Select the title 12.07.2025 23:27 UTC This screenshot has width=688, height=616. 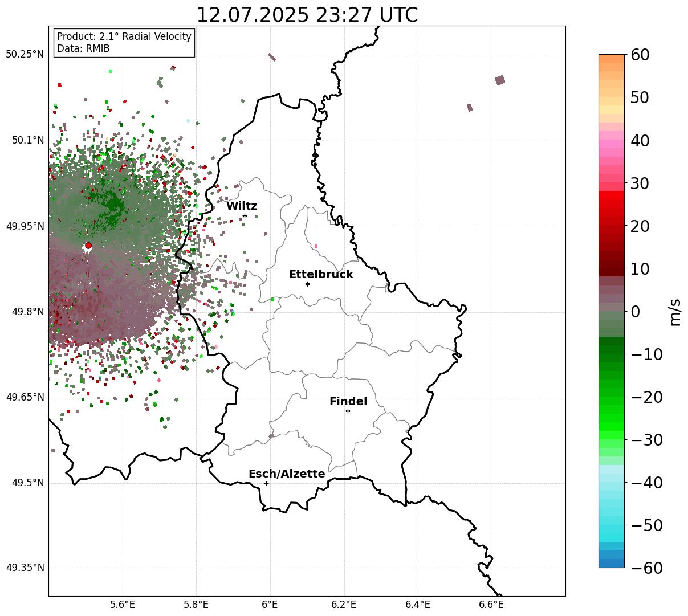coord(307,14)
